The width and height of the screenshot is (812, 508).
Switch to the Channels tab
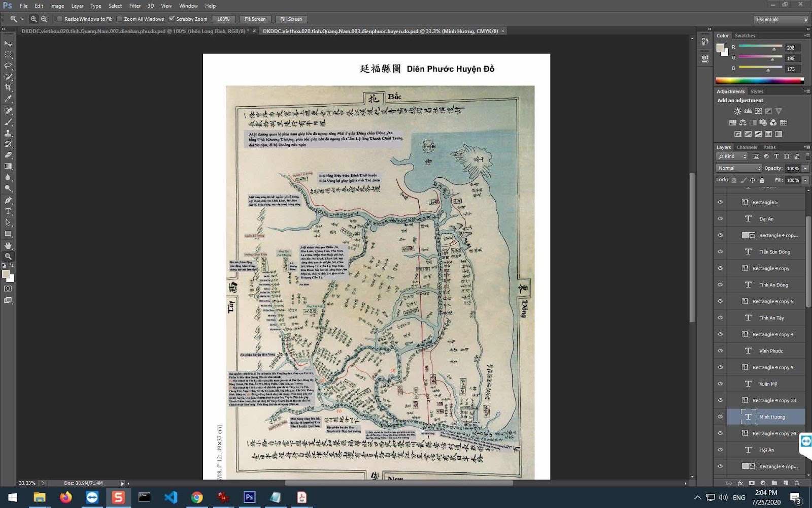click(x=747, y=147)
